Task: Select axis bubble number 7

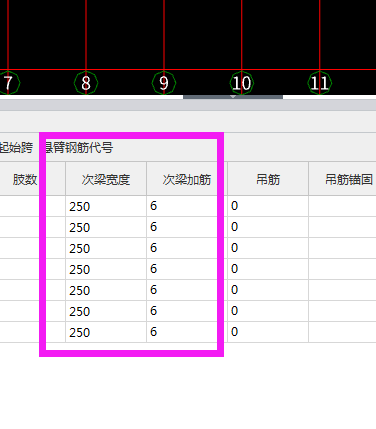Action: coord(8,83)
